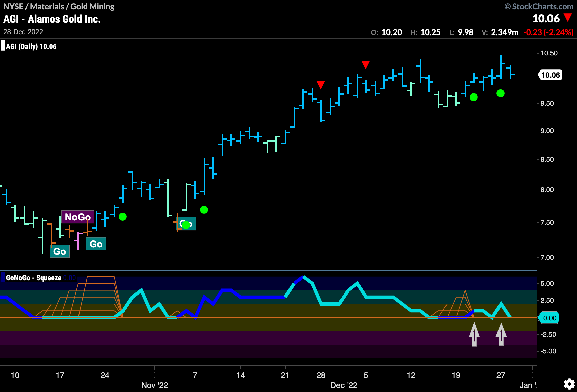Click the 9.50 price axis label

pos(547,103)
